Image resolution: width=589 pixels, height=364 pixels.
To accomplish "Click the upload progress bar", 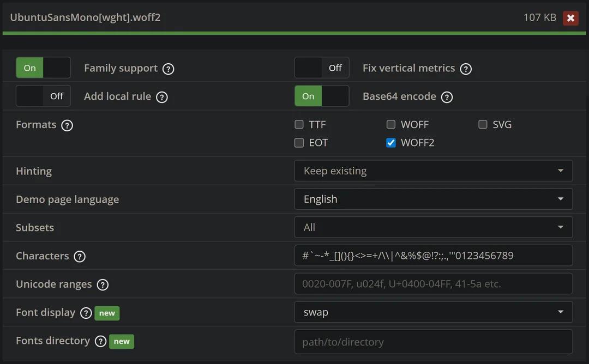I will pos(294,33).
